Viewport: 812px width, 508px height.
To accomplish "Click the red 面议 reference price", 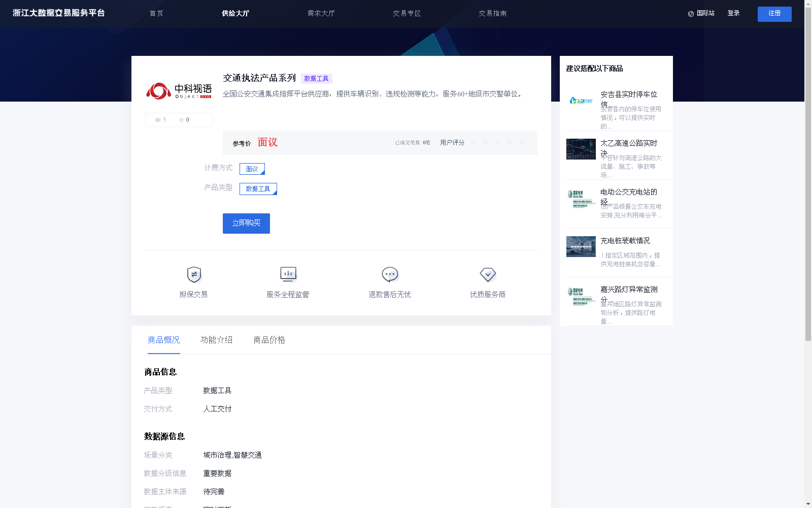I will (267, 142).
